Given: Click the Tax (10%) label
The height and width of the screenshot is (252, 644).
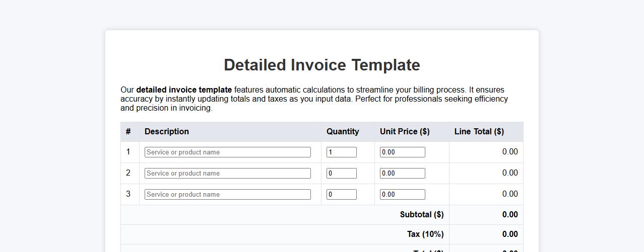Looking at the screenshot, I should [425, 234].
